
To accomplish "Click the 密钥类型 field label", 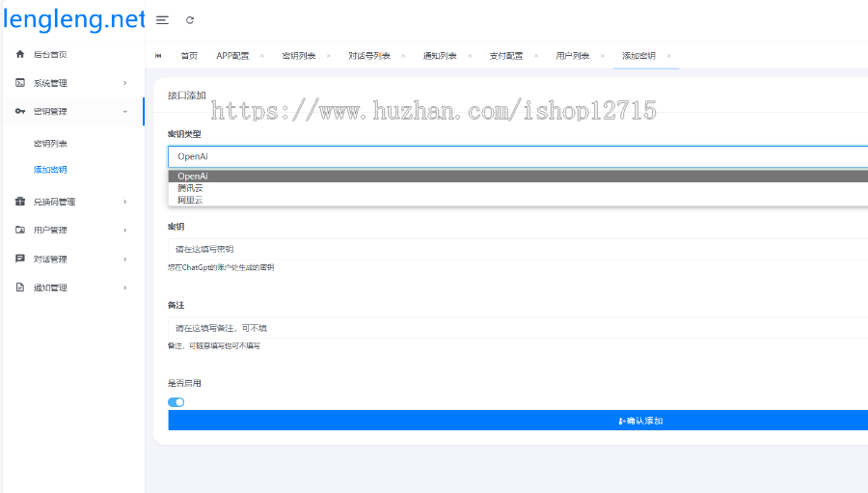I will (x=184, y=134).
